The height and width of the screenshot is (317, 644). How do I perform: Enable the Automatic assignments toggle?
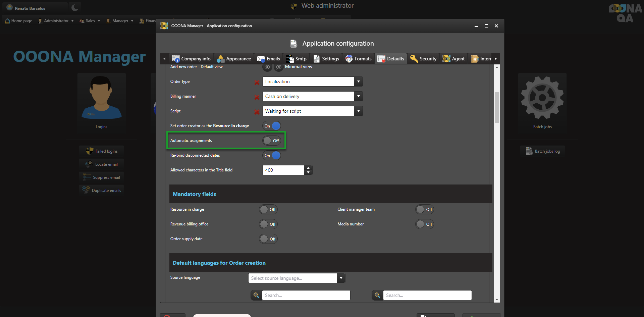[271, 141]
